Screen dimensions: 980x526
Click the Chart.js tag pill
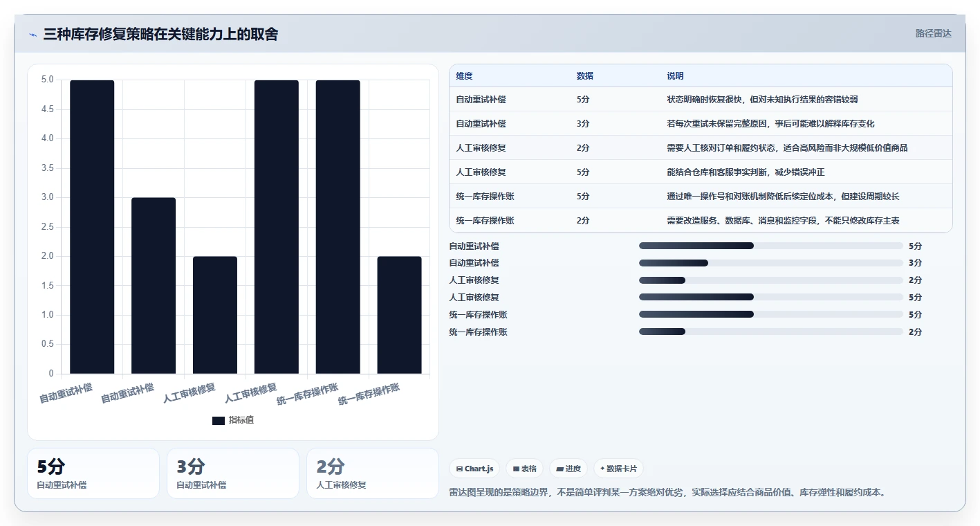474,469
